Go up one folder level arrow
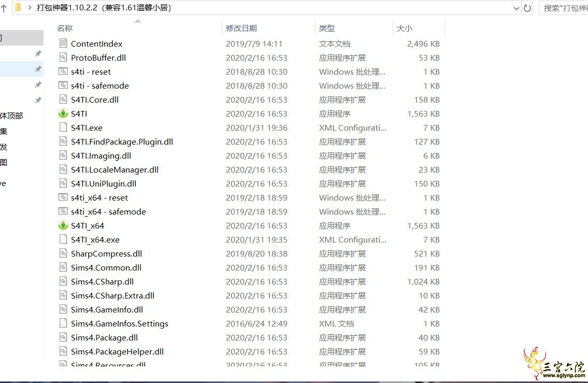The width and height of the screenshot is (588, 383). click(x=4, y=8)
